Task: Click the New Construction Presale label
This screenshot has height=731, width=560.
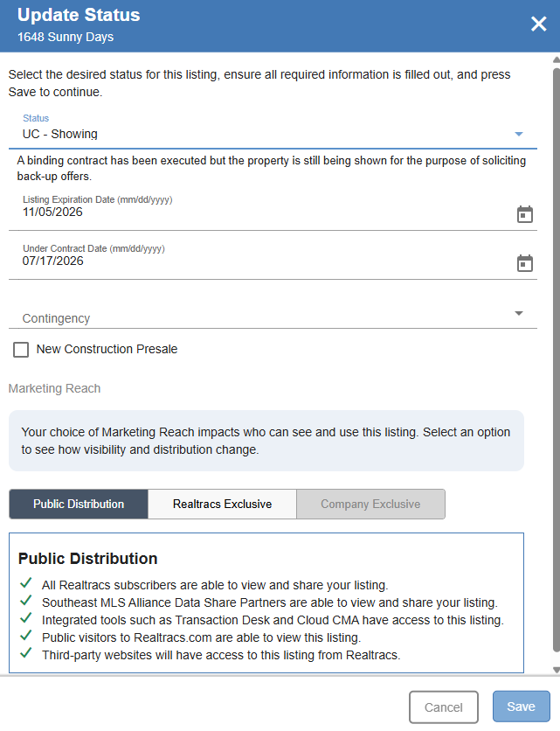Action: pos(107,349)
